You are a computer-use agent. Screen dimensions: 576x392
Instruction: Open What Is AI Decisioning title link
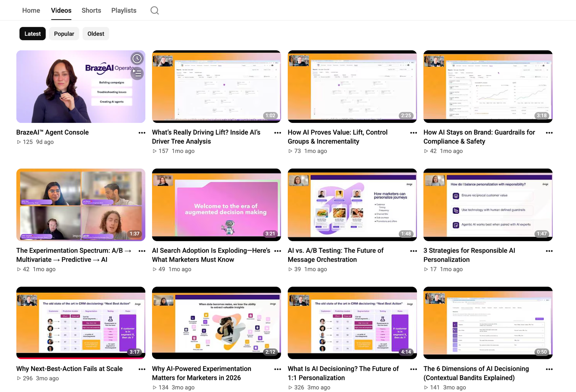[x=343, y=373]
